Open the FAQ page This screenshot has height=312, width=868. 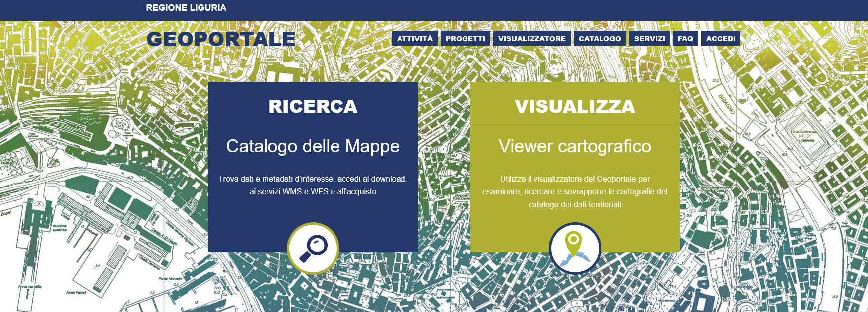click(685, 38)
